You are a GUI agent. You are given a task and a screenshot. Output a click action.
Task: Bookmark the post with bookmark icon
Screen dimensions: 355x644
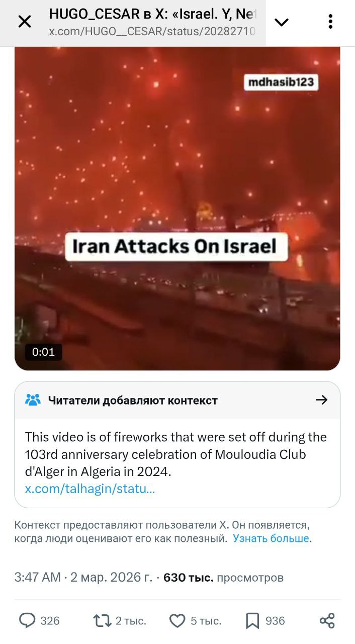tap(252, 621)
